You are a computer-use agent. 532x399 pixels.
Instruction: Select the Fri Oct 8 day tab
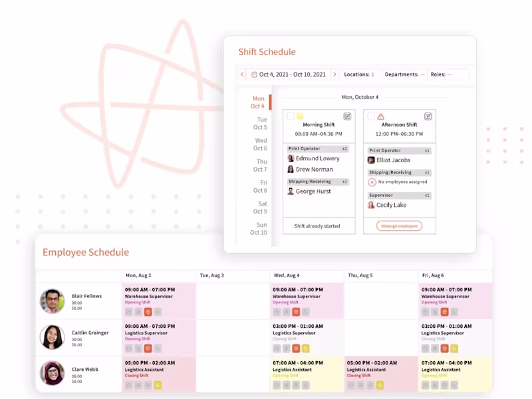(260, 186)
